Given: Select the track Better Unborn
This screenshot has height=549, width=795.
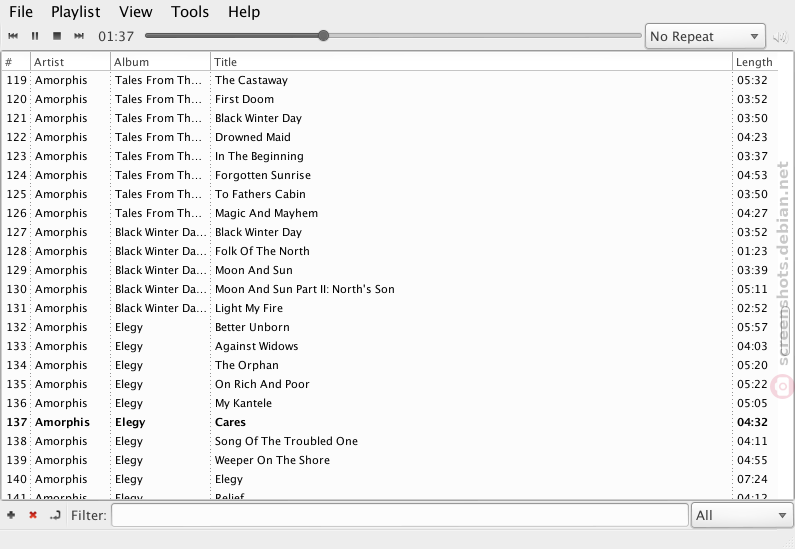Looking at the screenshot, I should point(389,327).
